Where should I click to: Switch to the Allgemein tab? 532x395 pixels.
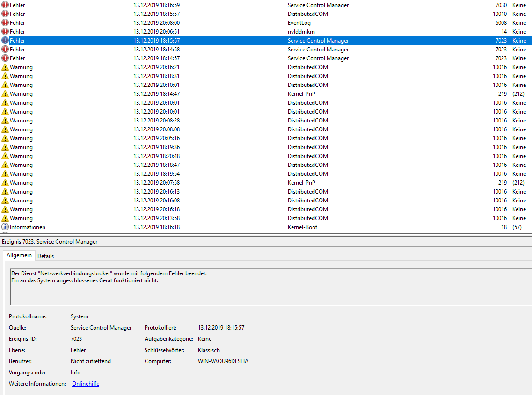pos(19,255)
